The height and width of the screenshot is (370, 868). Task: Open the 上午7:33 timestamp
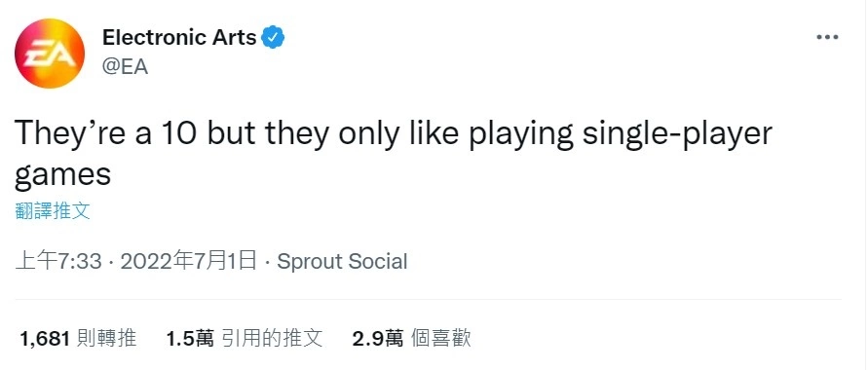click(x=58, y=261)
